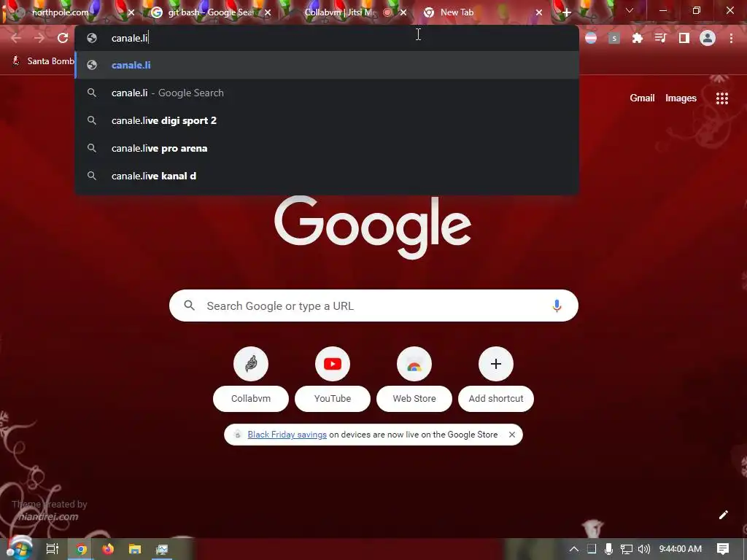Open the Gmail link

click(642, 98)
